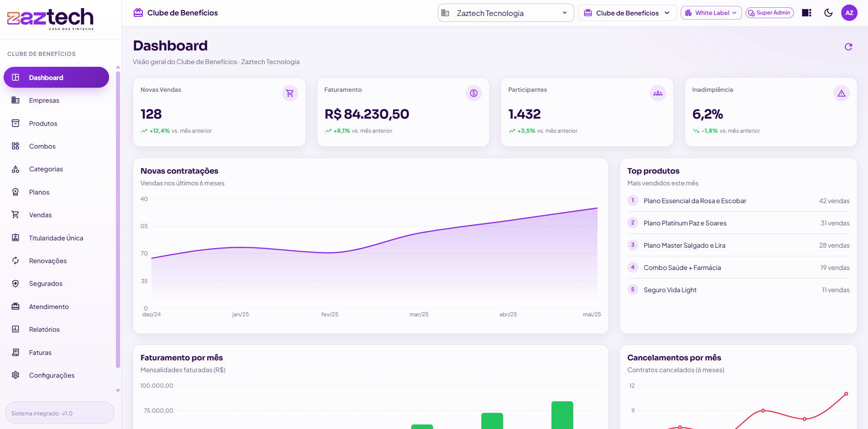Click the Participantes value 1.432
This screenshot has height=429, width=868.
point(524,114)
